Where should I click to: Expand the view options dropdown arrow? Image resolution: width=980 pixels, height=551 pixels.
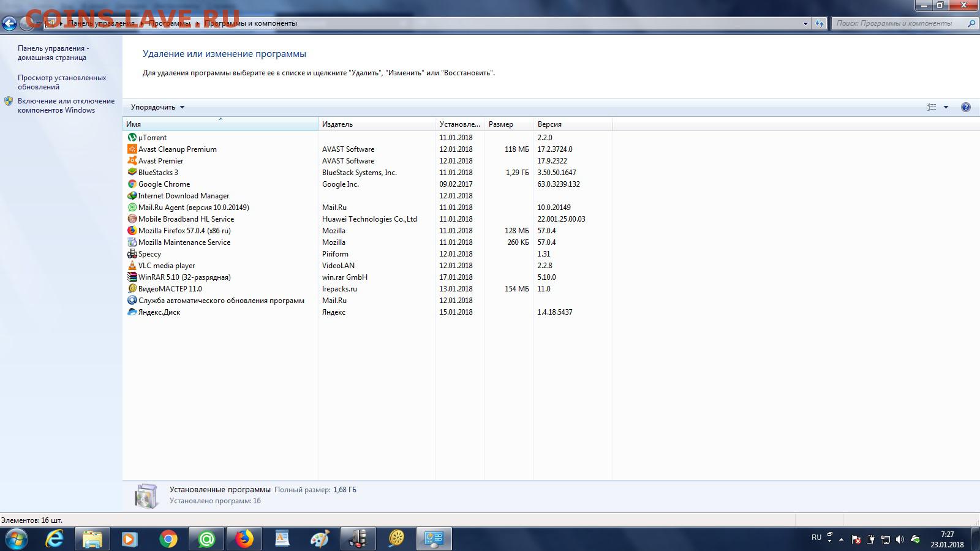pos(946,107)
